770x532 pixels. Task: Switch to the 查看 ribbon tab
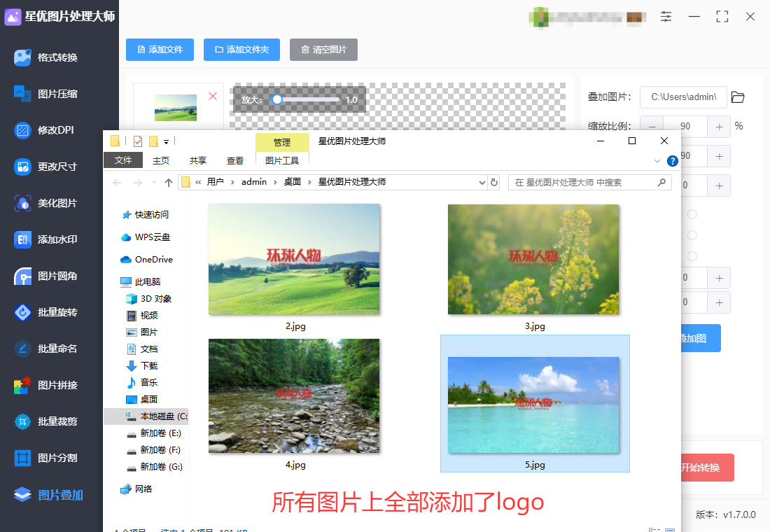(x=235, y=160)
